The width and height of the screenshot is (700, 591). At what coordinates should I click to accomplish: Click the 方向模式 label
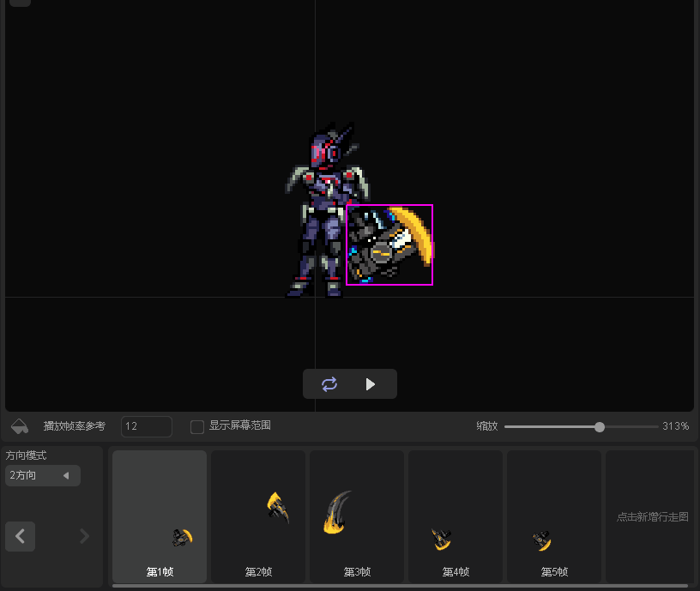point(26,455)
